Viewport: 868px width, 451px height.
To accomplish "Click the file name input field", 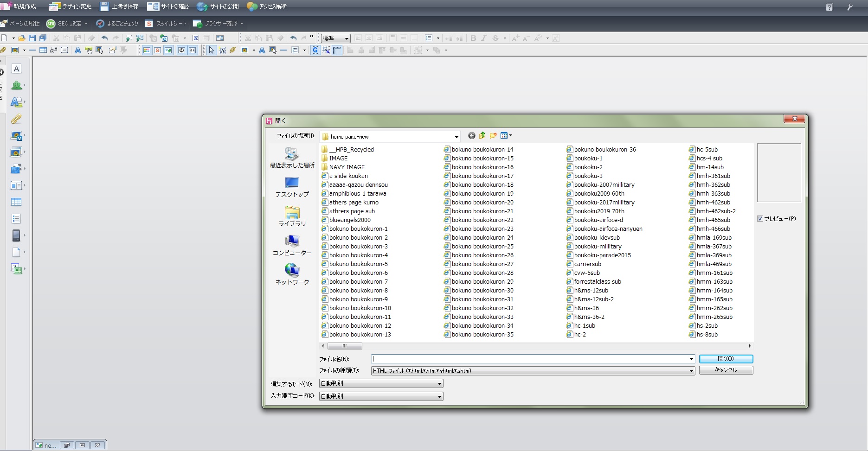I will (529, 359).
